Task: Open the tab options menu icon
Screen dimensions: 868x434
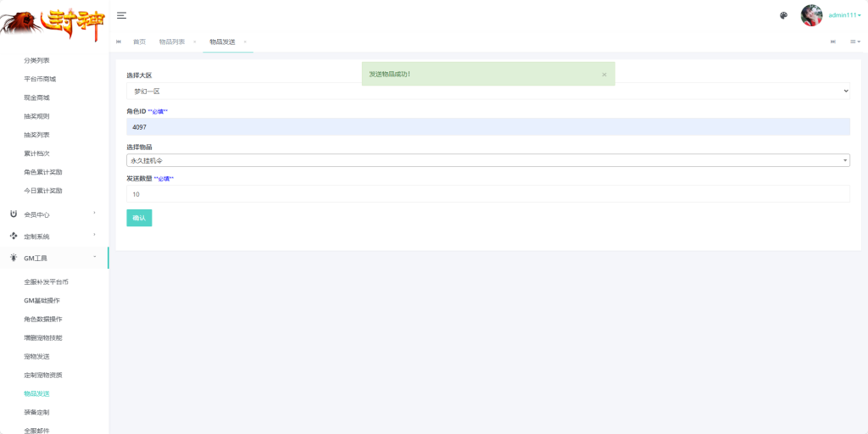Action: (855, 42)
